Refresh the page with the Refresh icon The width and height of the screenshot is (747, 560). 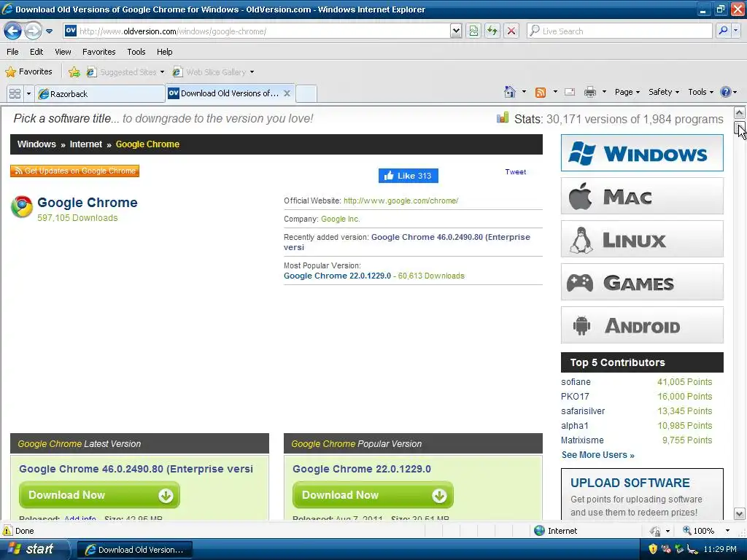[x=492, y=31]
